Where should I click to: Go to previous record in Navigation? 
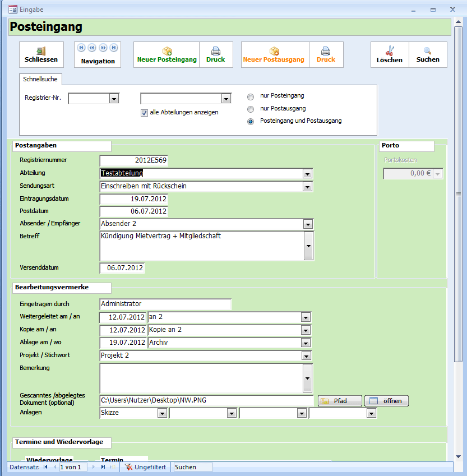tap(92, 48)
